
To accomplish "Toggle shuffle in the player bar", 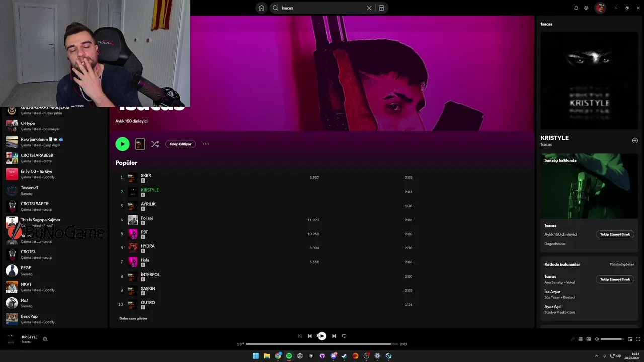I will 300,336.
